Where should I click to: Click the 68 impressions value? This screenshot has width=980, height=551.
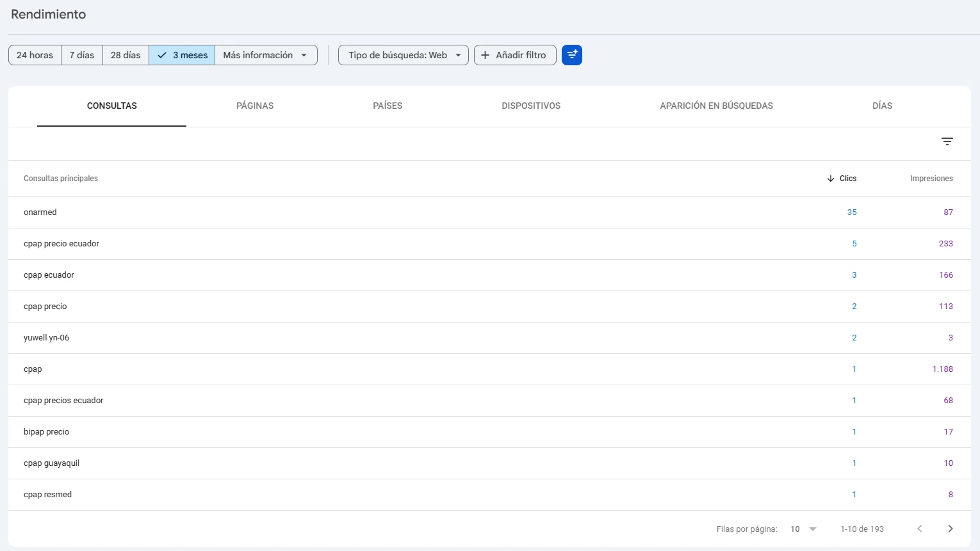pyautogui.click(x=948, y=401)
